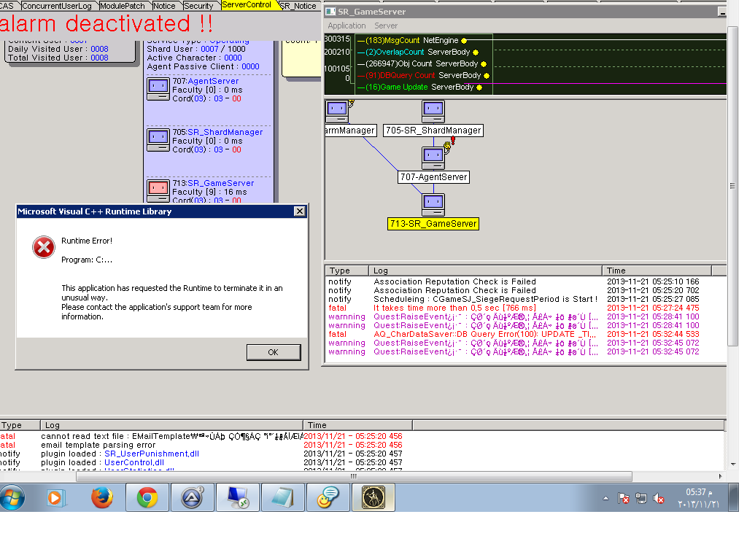Open Remote Desktop Connection taskbar icon
The width and height of the screenshot is (747, 560).
pyautogui.click(x=238, y=497)
